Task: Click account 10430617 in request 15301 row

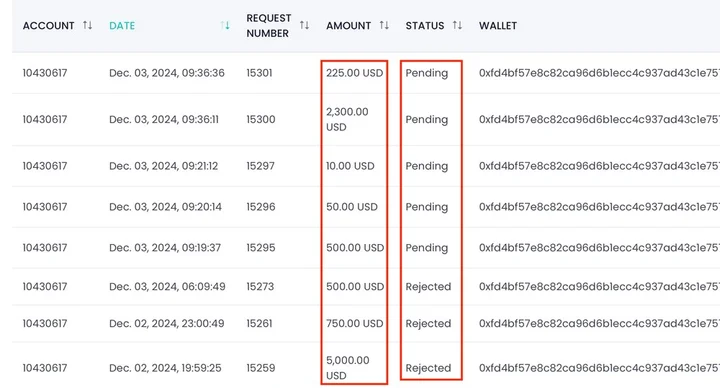Action: pyautogui.click(x=45, y=73)
